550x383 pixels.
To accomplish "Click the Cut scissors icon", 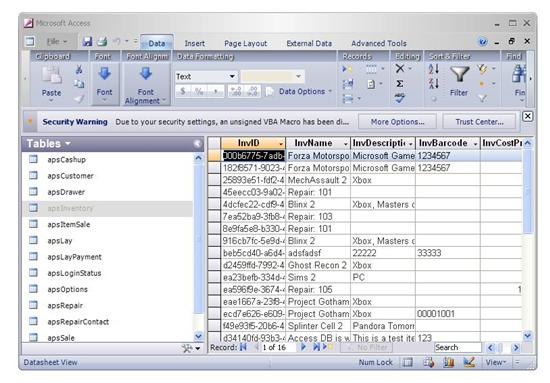I will point(79,69).
